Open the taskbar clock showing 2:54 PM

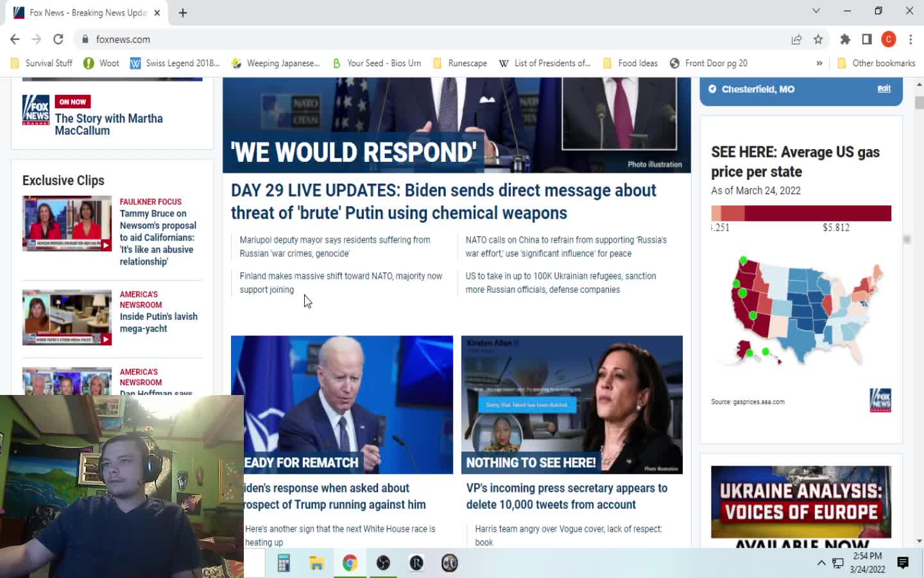coord(868,563)
